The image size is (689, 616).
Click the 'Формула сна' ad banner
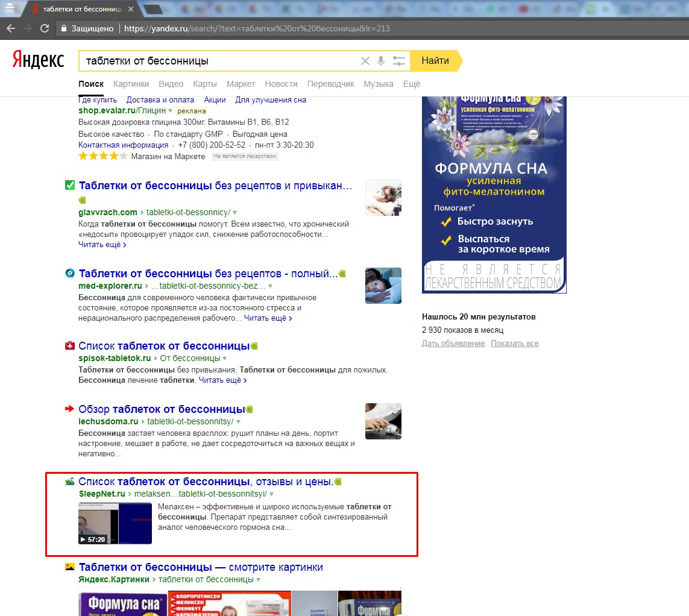click(x=494, y=195)
